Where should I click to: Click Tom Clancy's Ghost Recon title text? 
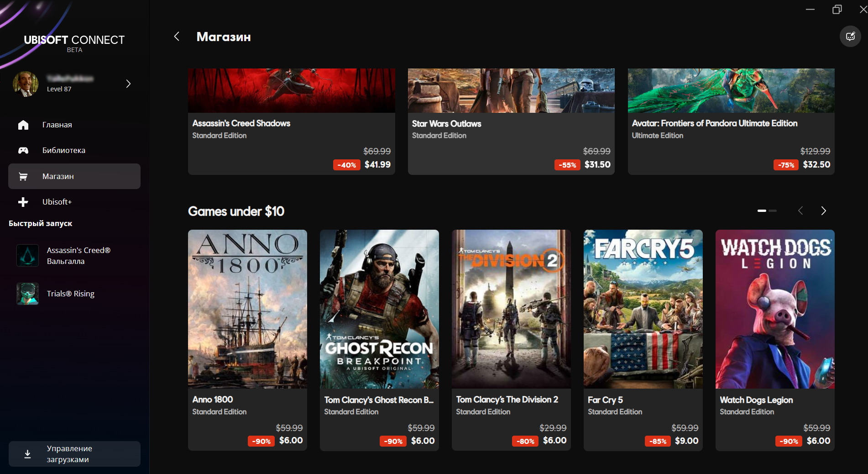[379, 400]
